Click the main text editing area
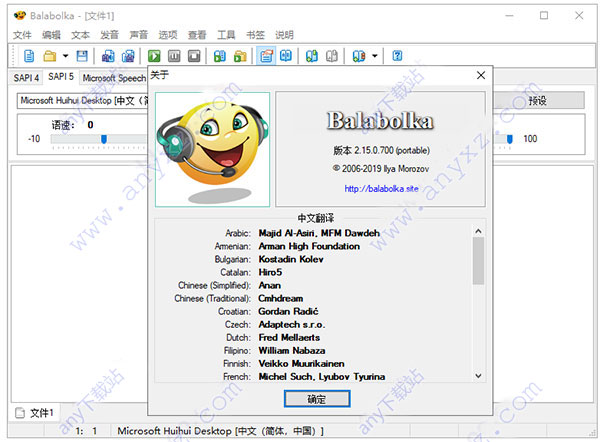The image size is (600, 442). pos(79,283)
